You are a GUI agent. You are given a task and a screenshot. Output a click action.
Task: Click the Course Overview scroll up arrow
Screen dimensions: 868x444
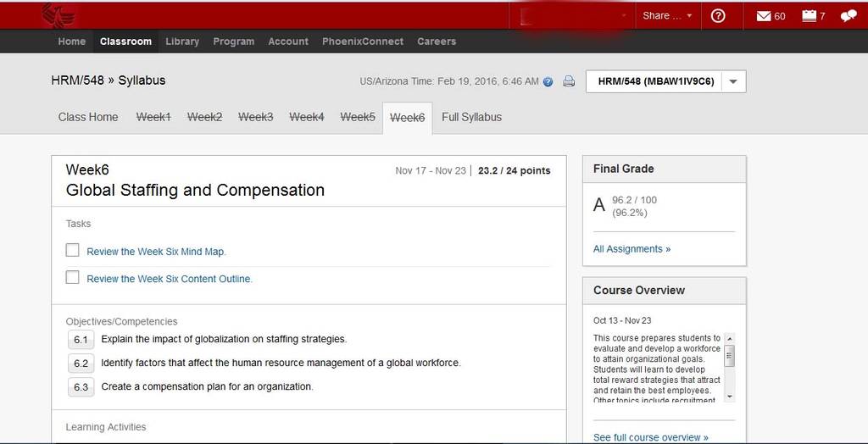tap(729, 338)
